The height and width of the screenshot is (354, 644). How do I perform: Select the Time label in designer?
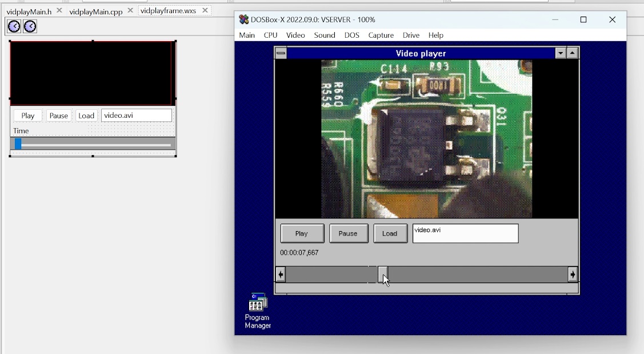(x=21, y=131)
